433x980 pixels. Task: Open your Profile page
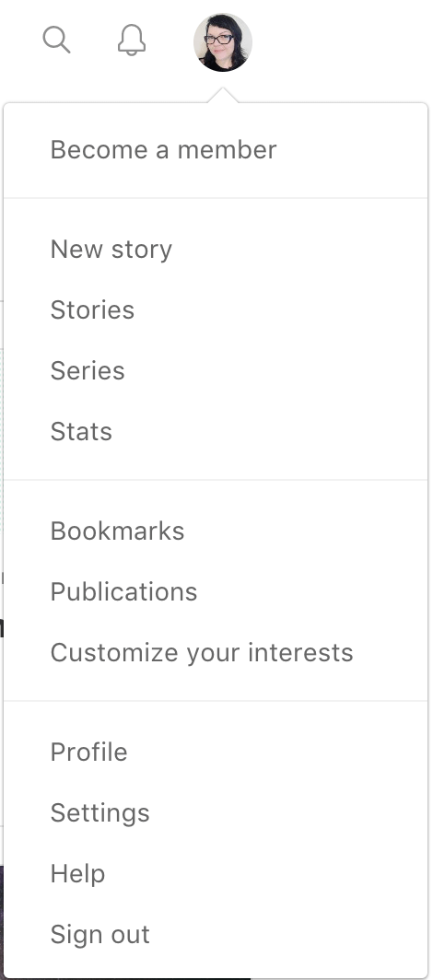[88, 752]
